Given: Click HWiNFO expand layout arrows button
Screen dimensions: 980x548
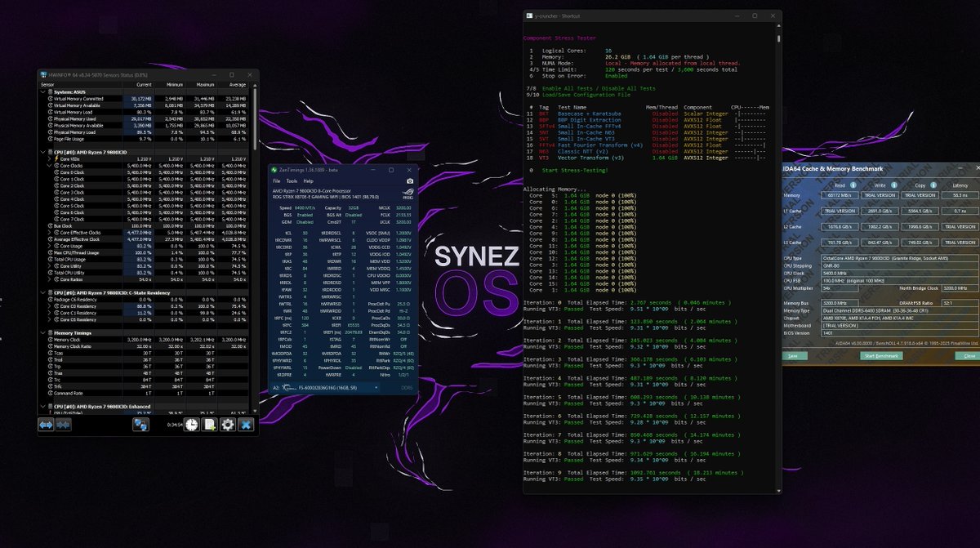Looking at the screenshot, I should tap(46, 425).
